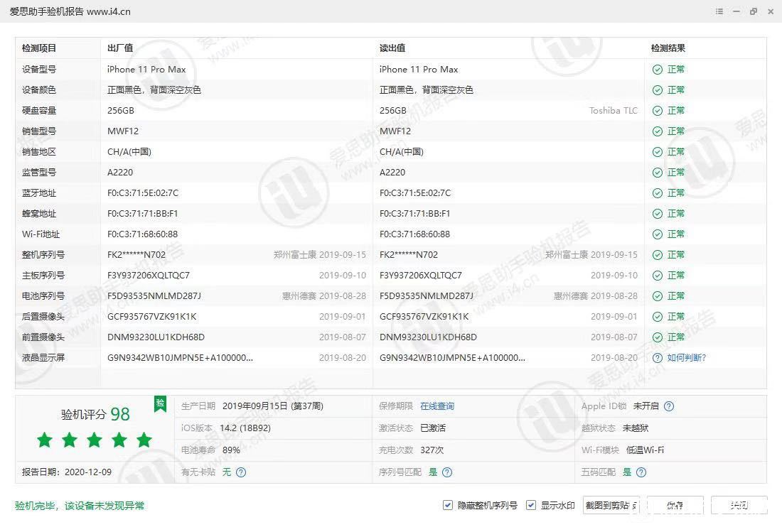Toggle 隐藏整机序列号 checkbox
Screen dimensions: 782x532
click(447, 505)
